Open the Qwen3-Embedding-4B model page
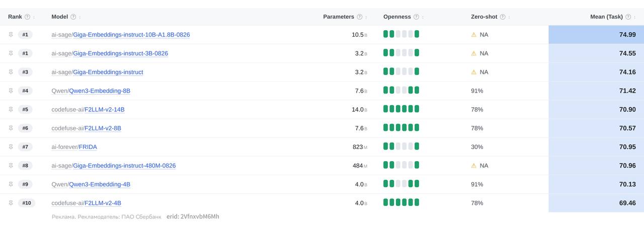 tap(100, 184)
